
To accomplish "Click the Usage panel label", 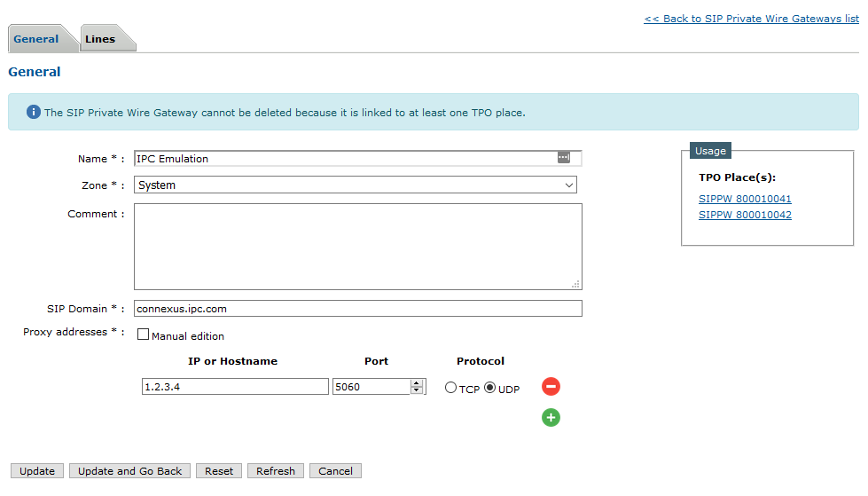I will [x=710, y=151].
